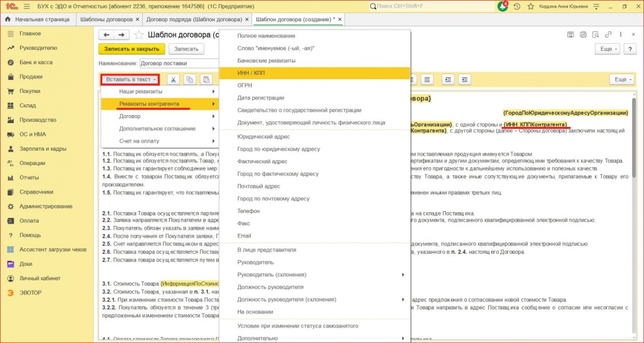Go forward with the right arrow
644x343 pixels.
pyautogui.click(x=121, y=35)
